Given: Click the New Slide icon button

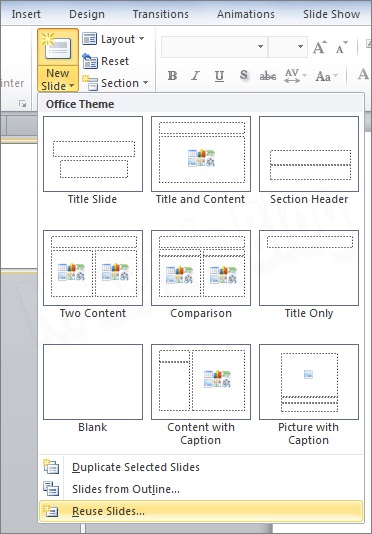Looking at the screenshot, I should [x=58, y=47].
